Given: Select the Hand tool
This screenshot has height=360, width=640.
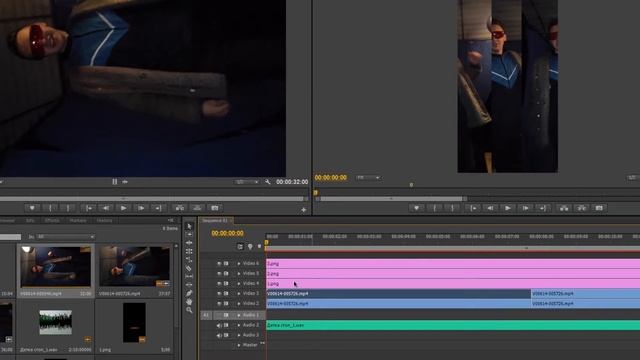Looking at the screenshot, I should point(189,302).
